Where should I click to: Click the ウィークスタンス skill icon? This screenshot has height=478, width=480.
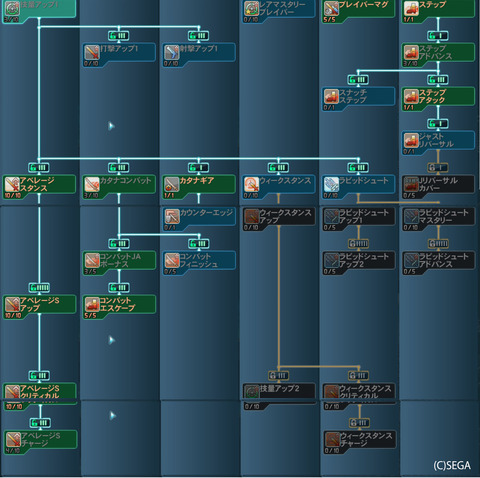click(252, 184)
